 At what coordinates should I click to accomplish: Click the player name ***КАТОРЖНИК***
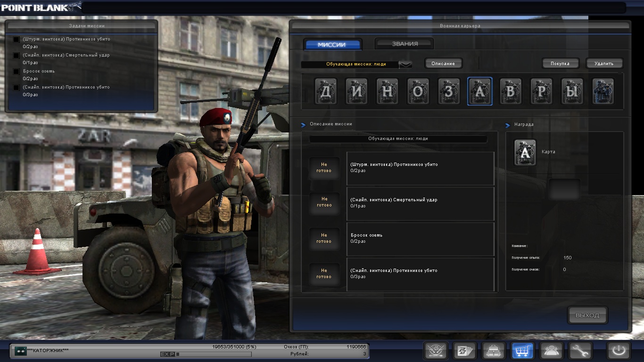pos(48,351)
